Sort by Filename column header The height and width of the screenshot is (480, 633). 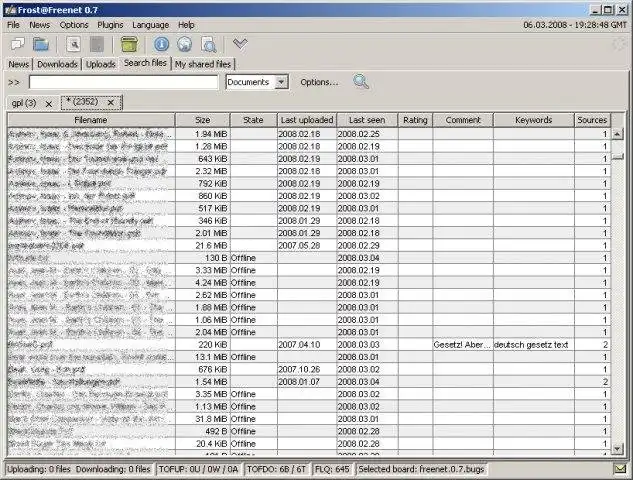(x=91, y=120)
